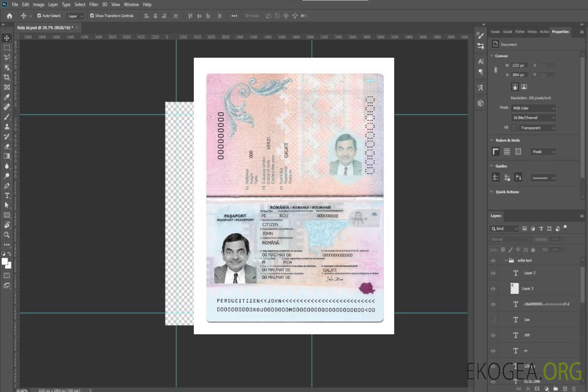Open the layer filter Kind dropdown
Viewport: 588px width, 392px height.
[504, 229]
